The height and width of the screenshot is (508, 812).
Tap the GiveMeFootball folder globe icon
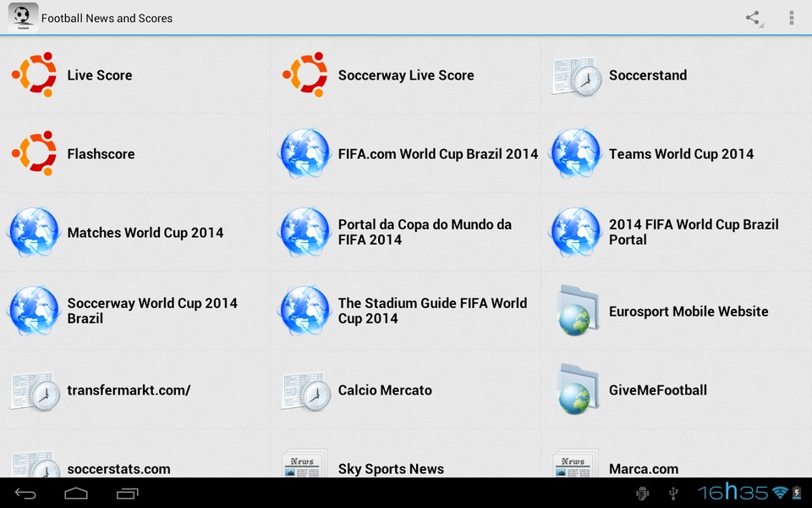(x=577, y=389)
